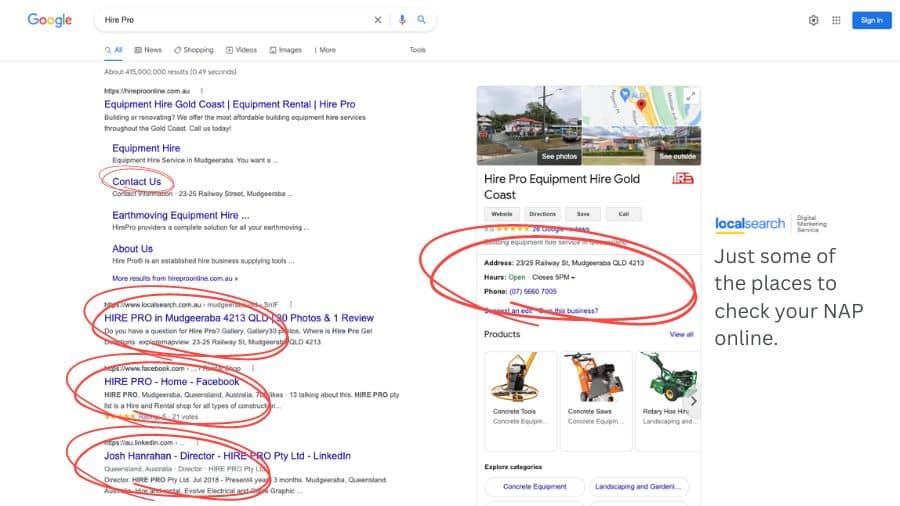The image size is (900, 506).
Task: Open Equipment Hire Gold Coast result
Action: (x=230, y=104)
